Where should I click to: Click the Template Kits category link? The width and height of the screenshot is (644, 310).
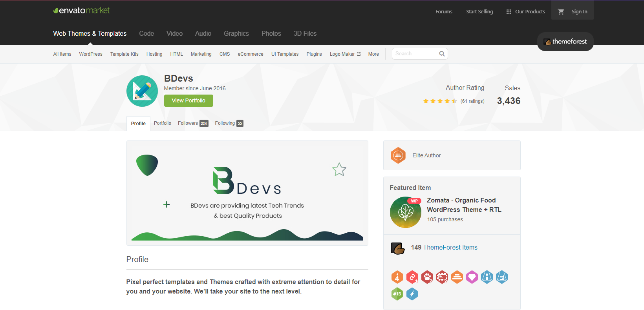pos(124,54)
